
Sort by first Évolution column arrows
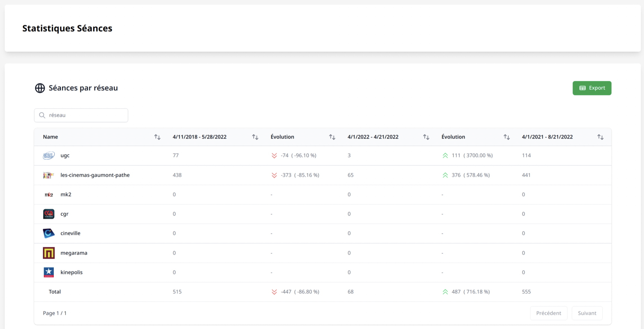click(332, 137)
